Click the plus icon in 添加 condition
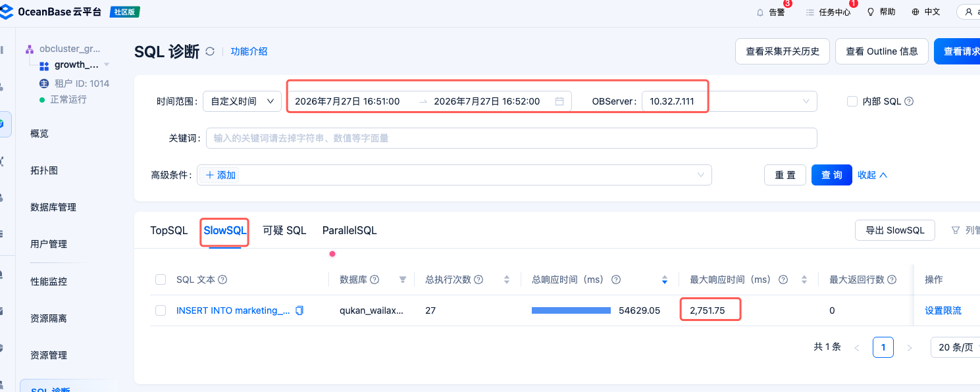Screen dimensions: 980x392 click(210, 175)
